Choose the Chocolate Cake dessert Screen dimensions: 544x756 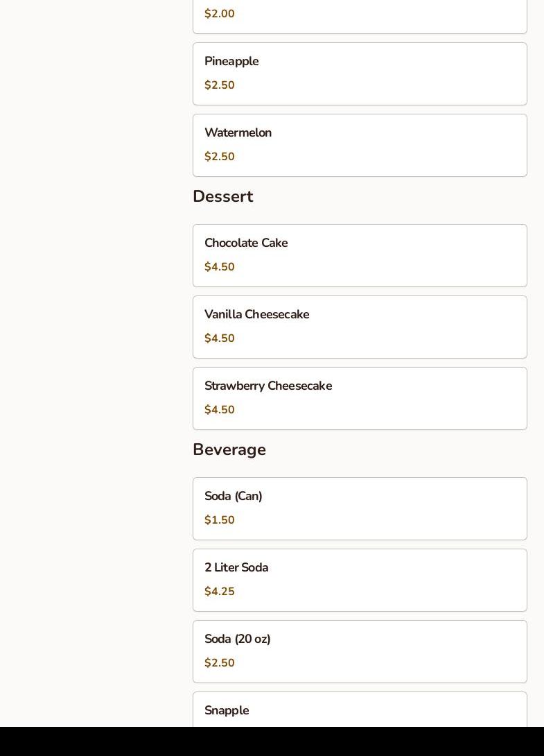click(246, 243)
